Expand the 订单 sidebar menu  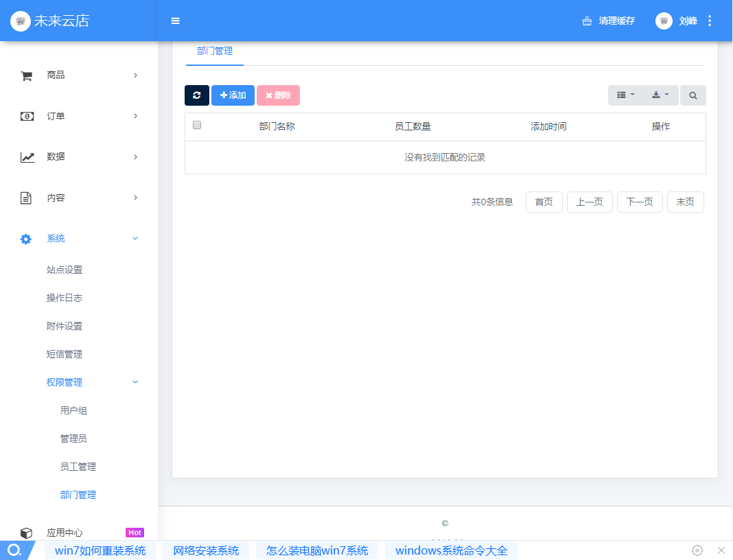coord(79,116)
